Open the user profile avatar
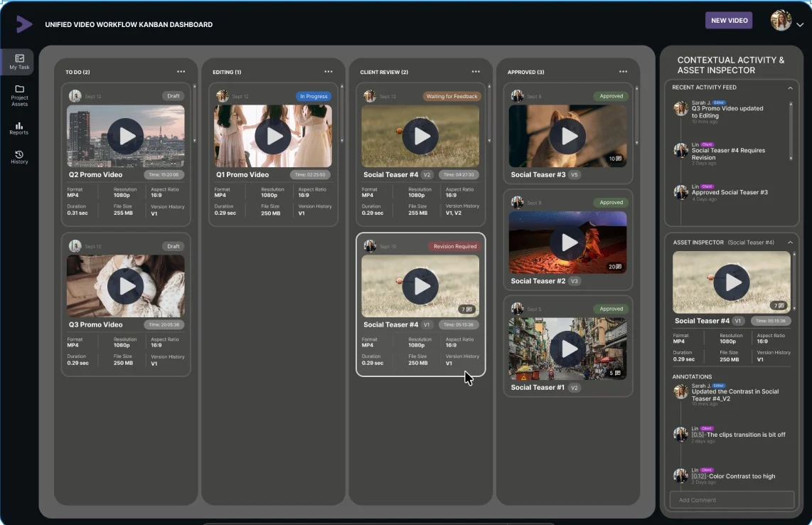The image size is (812, 525). click(x=781, y=21)
